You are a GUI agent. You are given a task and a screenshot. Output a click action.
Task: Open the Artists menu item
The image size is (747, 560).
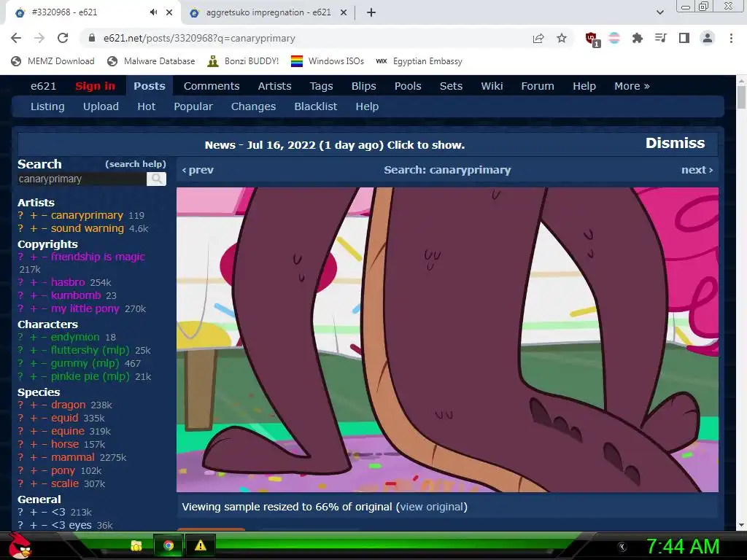[x=274, y=86]
